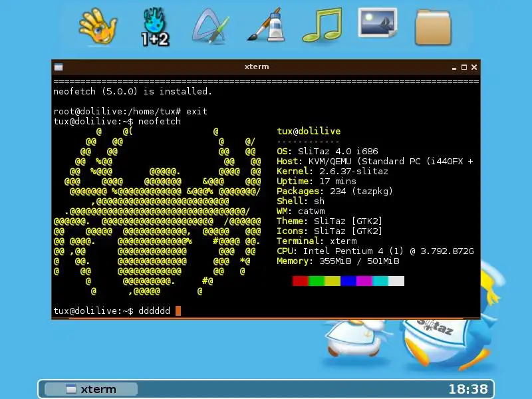The width and height of the screenshot is (532, 399).
Task: Click the 'Host: KVM/QEMU' line
Action: pyautogui.click(x=375, y=161)
